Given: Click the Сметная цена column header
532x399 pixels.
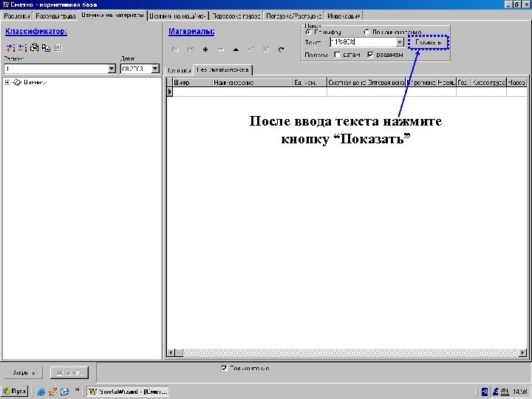Looking at the screenshot, I should click(347, 83).
